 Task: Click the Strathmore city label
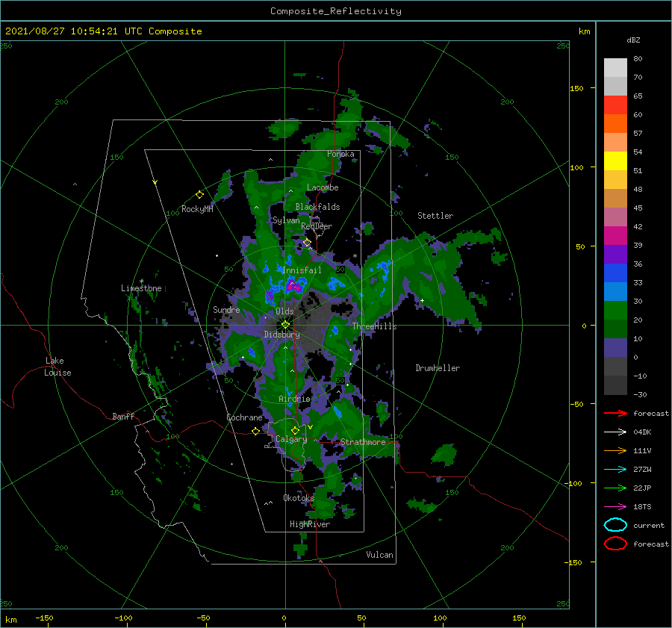(363, 442)
